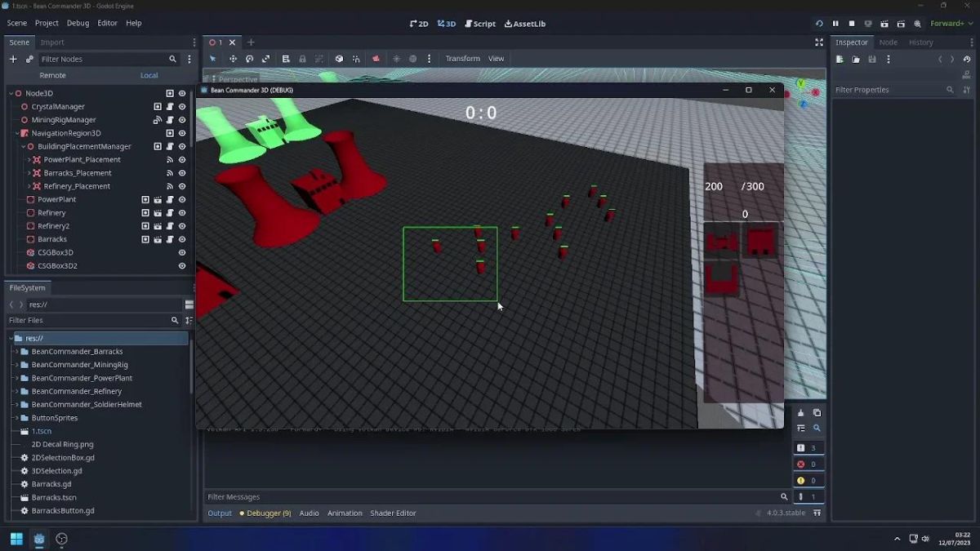Toggle distraction-free mode expand icon
This screenshot has height=551, width=980.
coord(819,42)
